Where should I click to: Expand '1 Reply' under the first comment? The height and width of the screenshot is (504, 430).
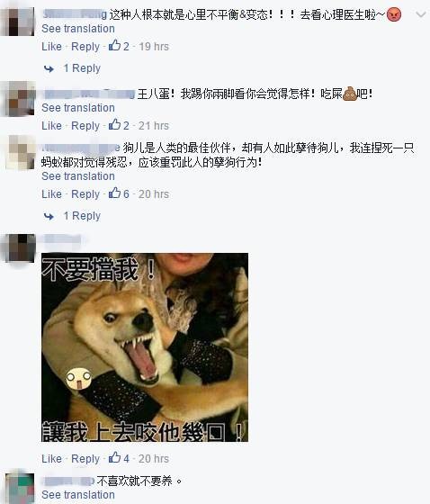coord(82,68)
